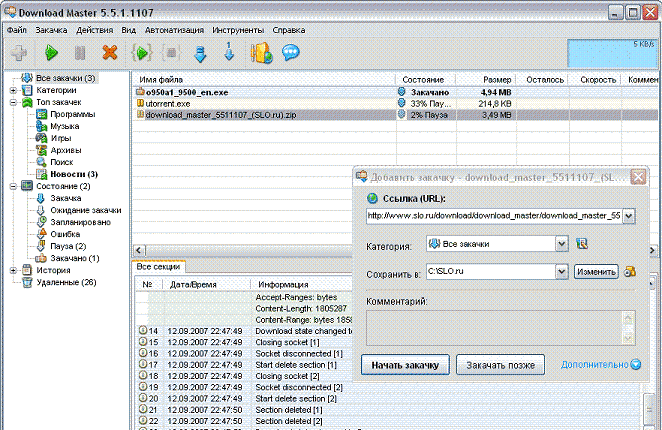Open the URL history dropdown arrow
This screenshot has width=662, height=430.
[x=629, y=216]
